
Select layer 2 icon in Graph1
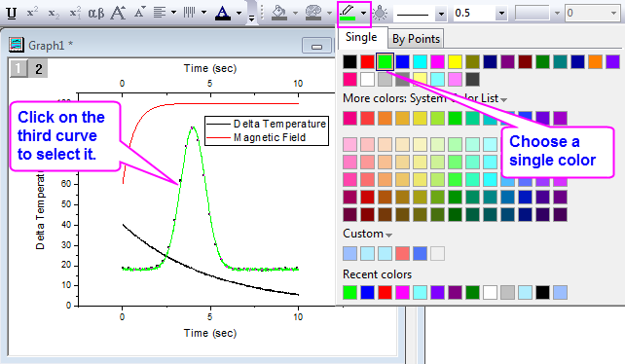coord(38,69)
